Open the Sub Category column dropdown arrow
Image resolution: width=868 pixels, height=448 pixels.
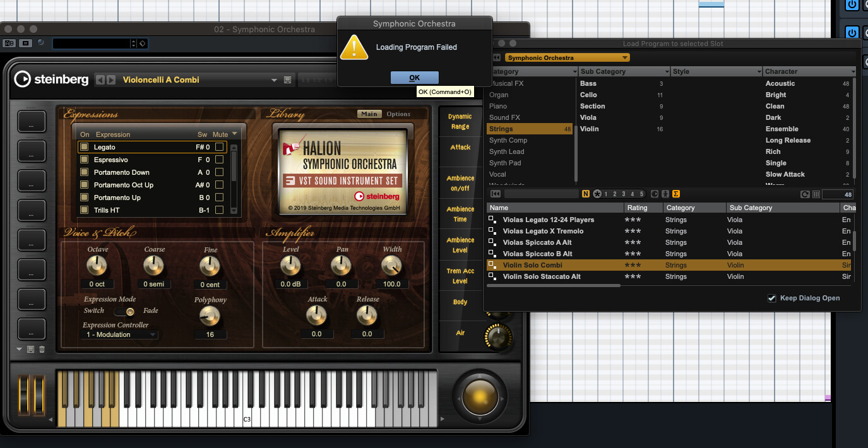[x=667, y=72]
